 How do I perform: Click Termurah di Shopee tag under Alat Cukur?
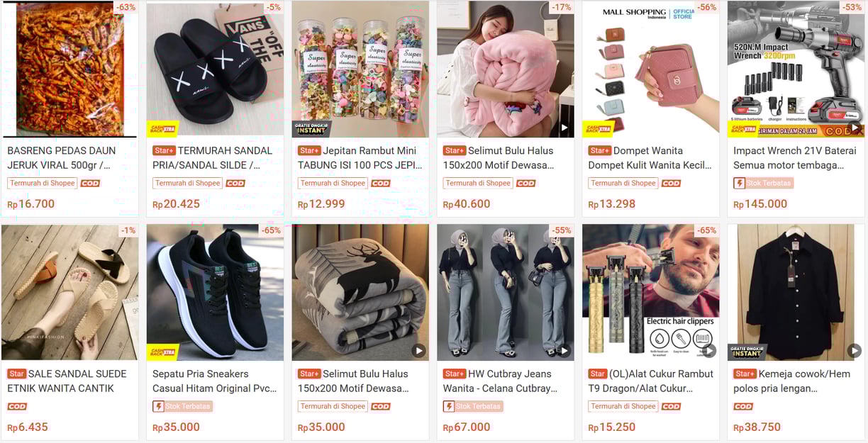623,406
